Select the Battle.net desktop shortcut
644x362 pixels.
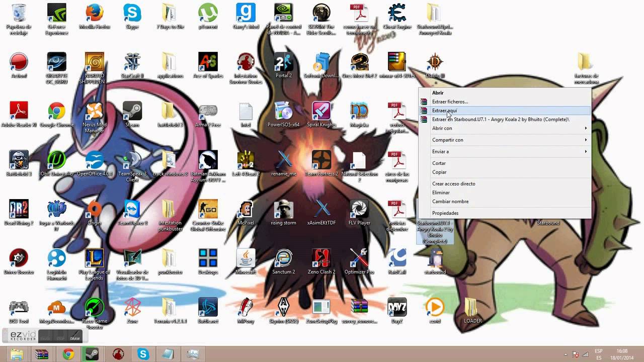(208, 311)
